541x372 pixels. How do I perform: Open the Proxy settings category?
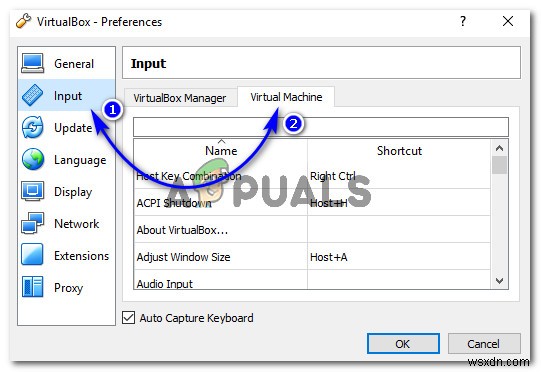coord(67,287)
